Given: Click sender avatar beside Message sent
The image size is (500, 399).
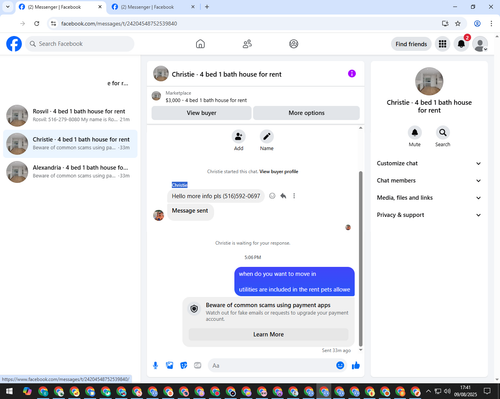Looking at the screenshot, I should [159, 215].
